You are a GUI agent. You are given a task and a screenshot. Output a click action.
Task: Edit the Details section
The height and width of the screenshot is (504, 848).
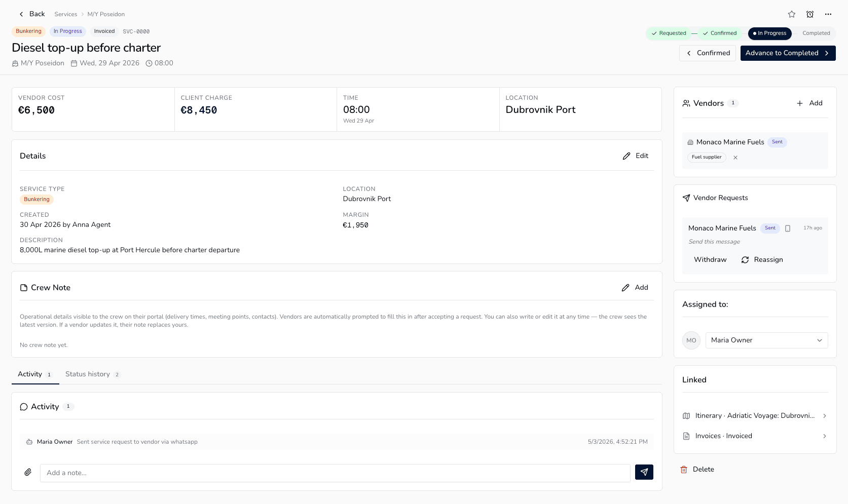tap(636, 156)
